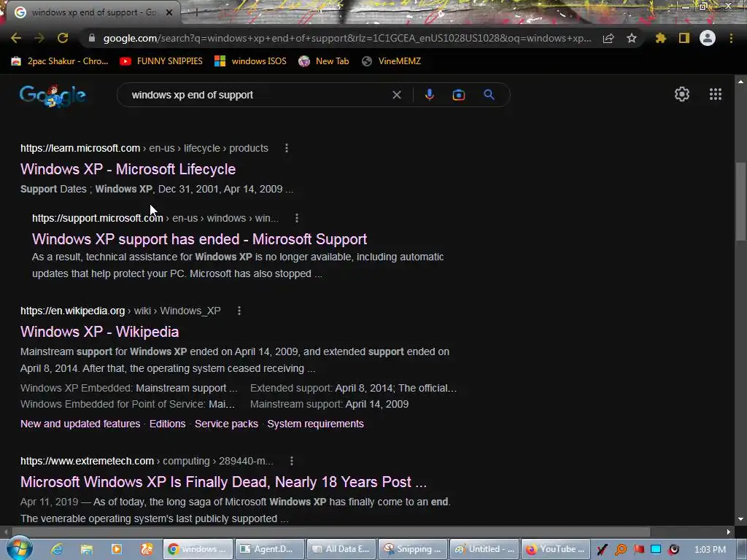This screenshot has height=560, width=747.
Task: Open options for support.microsoft.com result
Action: click(297, 218)
